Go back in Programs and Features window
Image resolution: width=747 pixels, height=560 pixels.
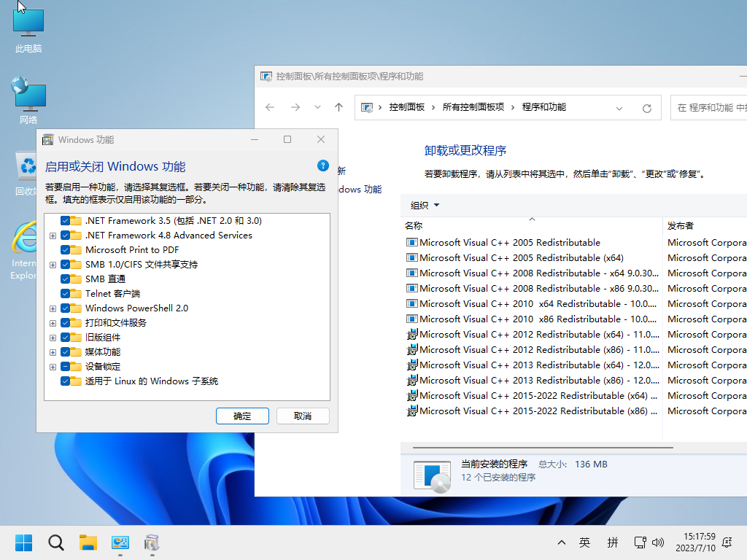point(270,108)
